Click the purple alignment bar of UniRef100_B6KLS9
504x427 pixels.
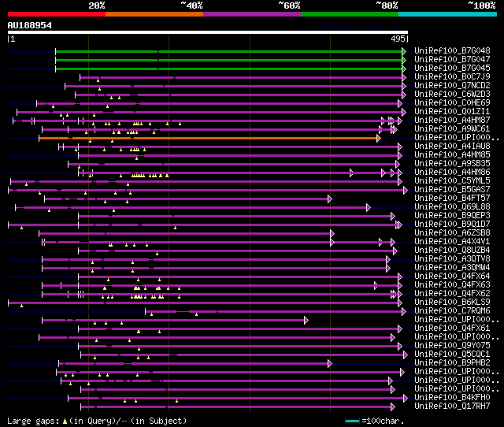pos(203,303)
